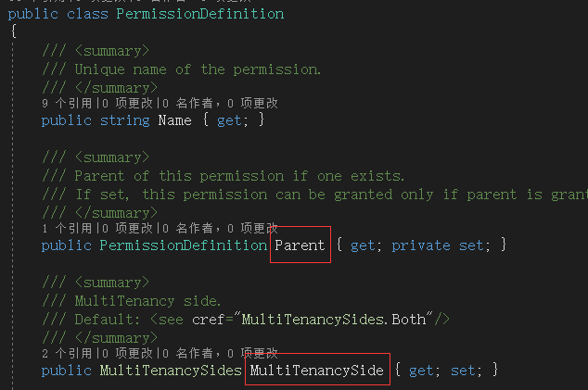Click the 'MultiTenancy side.' comment line
Image resolution: width=588 pixels, height=390 pixels.
[147, 301]
